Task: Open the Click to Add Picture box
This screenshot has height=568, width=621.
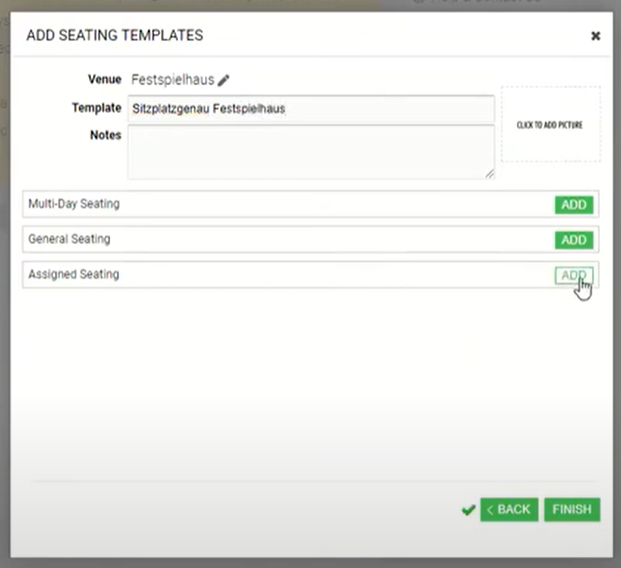Action: click(550, 125)
